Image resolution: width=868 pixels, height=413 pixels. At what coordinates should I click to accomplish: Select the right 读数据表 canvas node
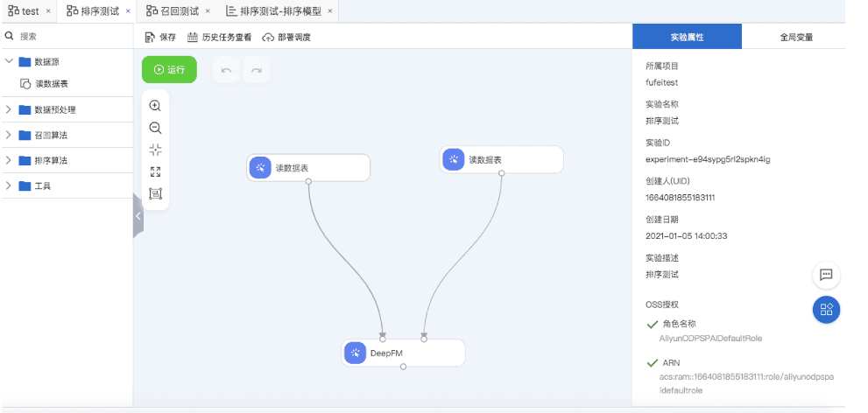click(x=502, y=159)
